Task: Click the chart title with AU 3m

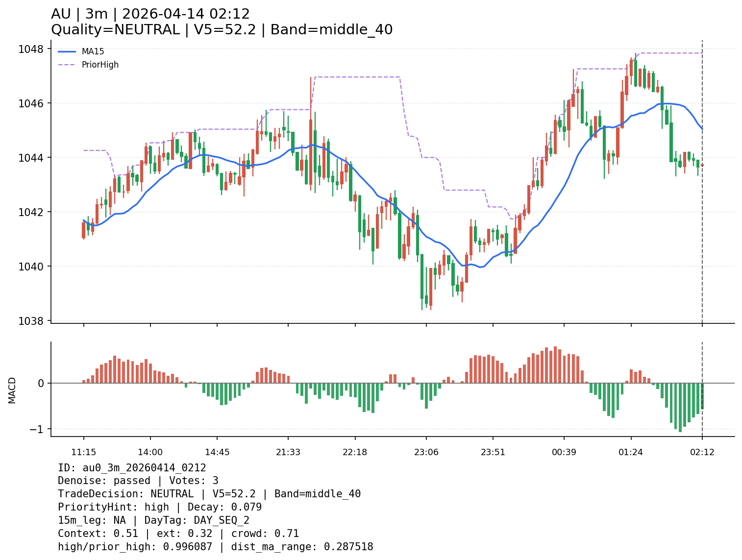Action: (150, 14)
